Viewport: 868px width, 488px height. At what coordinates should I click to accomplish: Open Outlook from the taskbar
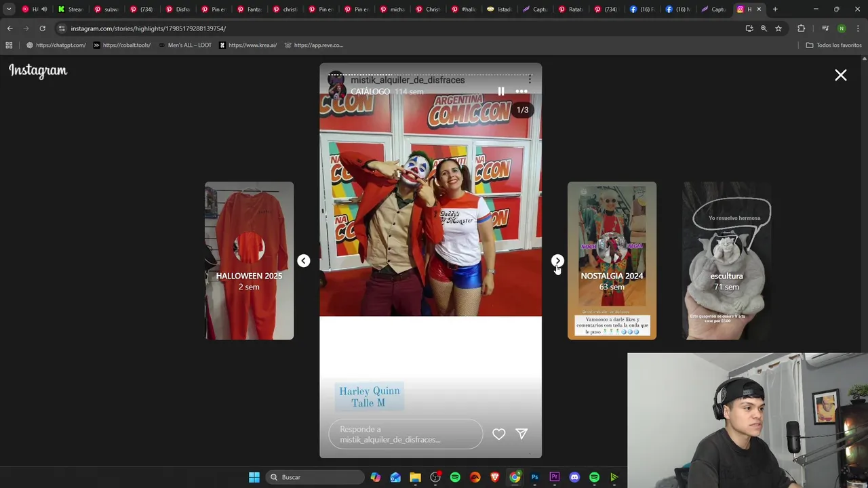[x=395, y=477]
